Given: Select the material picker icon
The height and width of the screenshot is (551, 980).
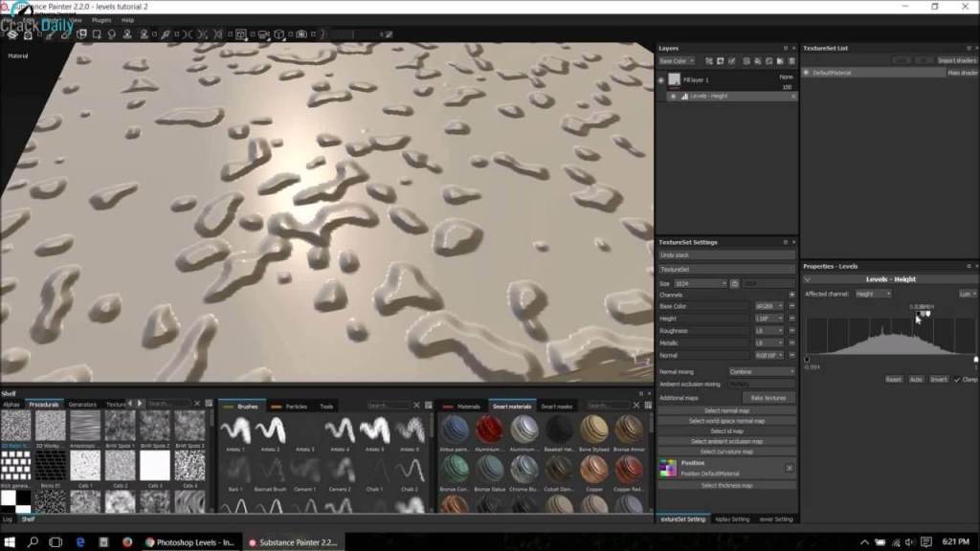Looking at the screenshot, I should pos(165,34).
